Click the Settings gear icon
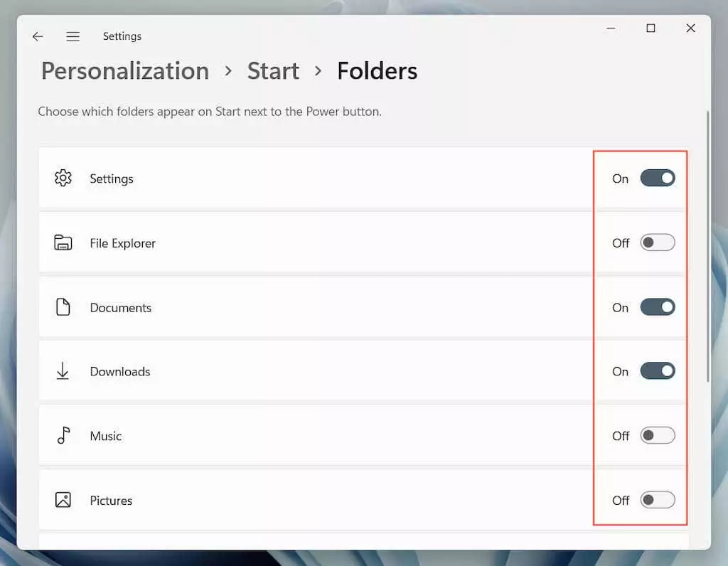This screenshot has height=566, width=728. tap(63, 178)
